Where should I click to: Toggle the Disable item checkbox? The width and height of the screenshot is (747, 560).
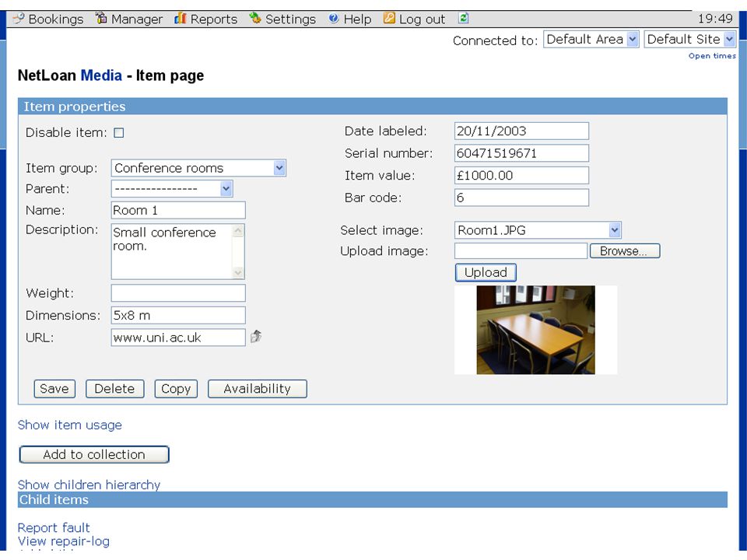[x=118, y=133]
